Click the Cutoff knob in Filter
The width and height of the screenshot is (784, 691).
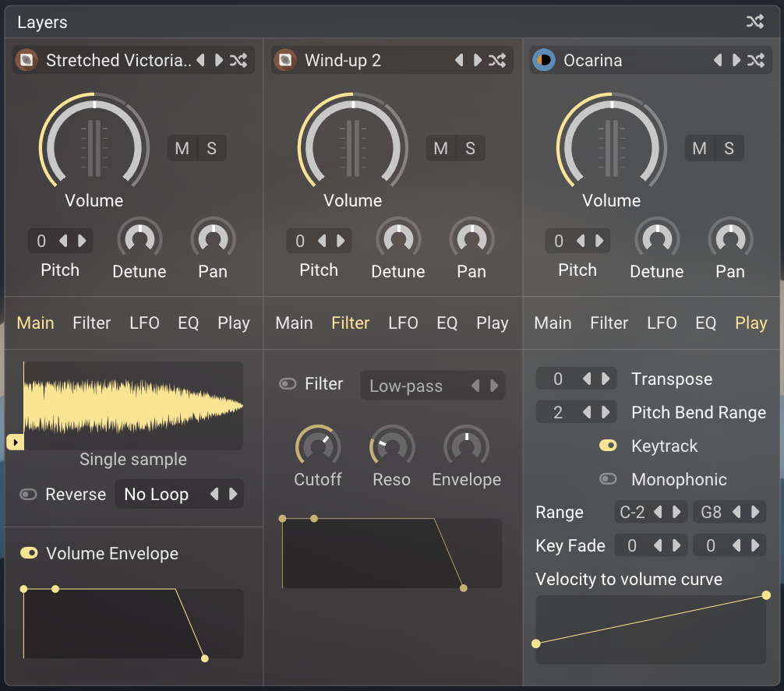[x=317, y=447]
